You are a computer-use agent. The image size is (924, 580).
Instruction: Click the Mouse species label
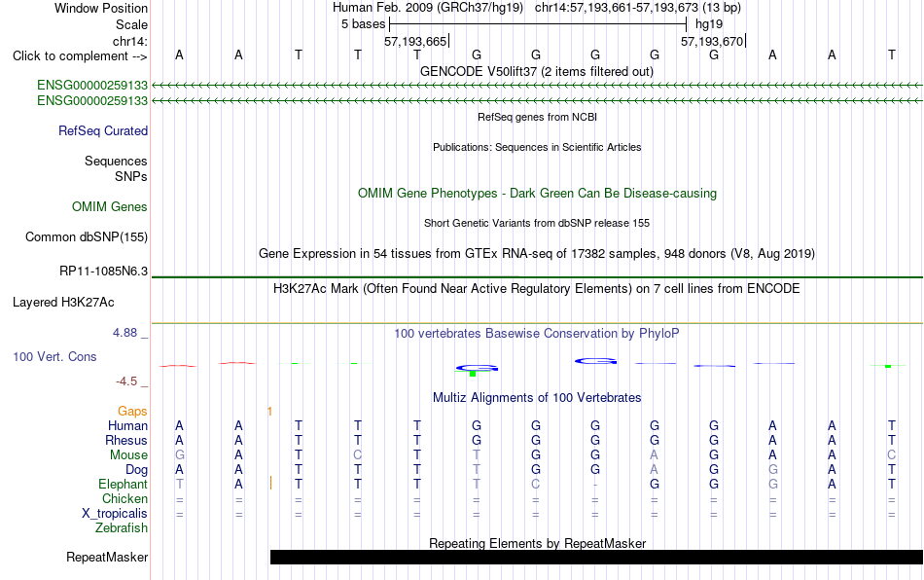128,455
